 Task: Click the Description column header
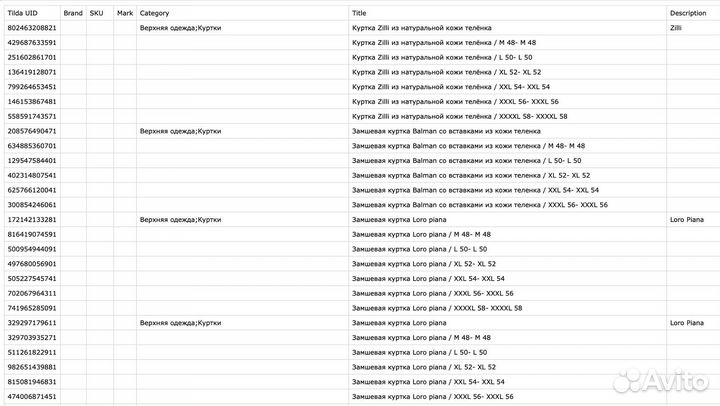pos(689,13)
